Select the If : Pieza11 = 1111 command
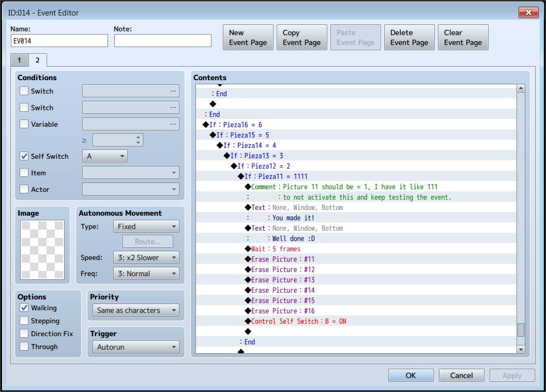 coord(356,176)
